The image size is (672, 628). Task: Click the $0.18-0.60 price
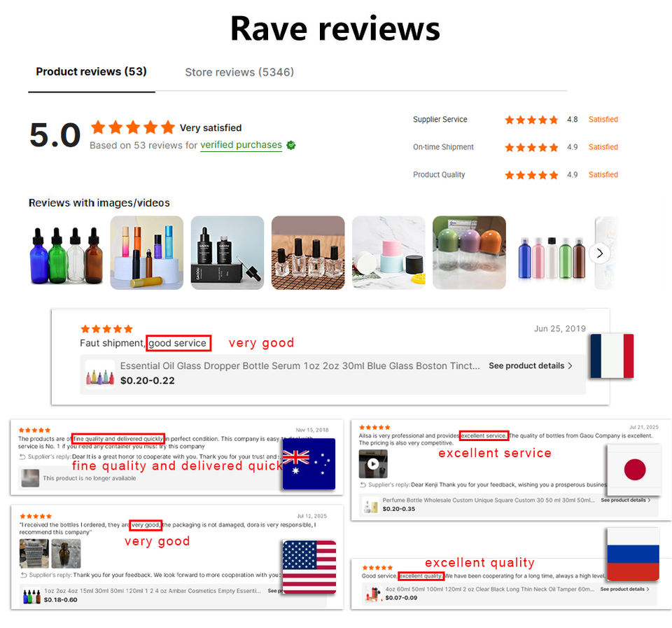60,600
